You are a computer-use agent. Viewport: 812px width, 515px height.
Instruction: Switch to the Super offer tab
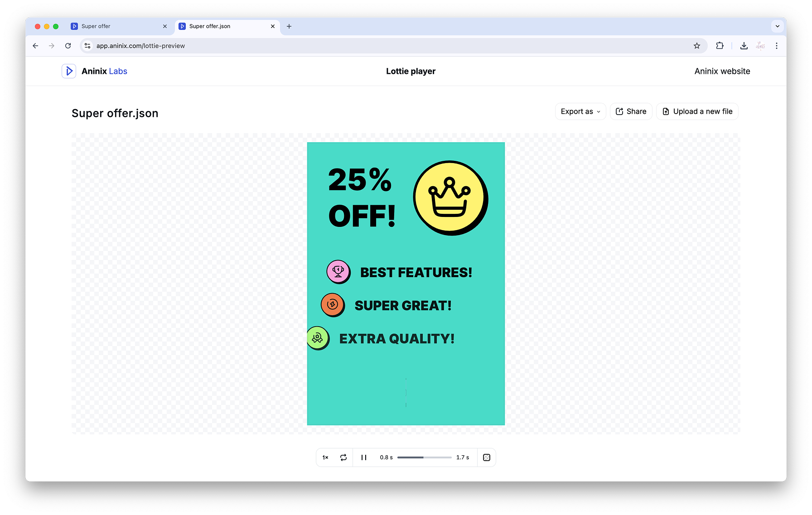pos(119,26)
